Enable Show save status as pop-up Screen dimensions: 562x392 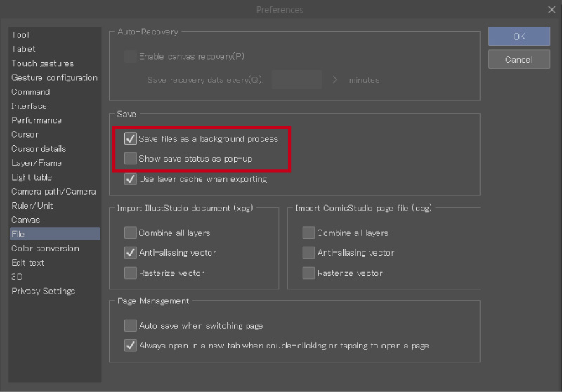pos(131,159)
